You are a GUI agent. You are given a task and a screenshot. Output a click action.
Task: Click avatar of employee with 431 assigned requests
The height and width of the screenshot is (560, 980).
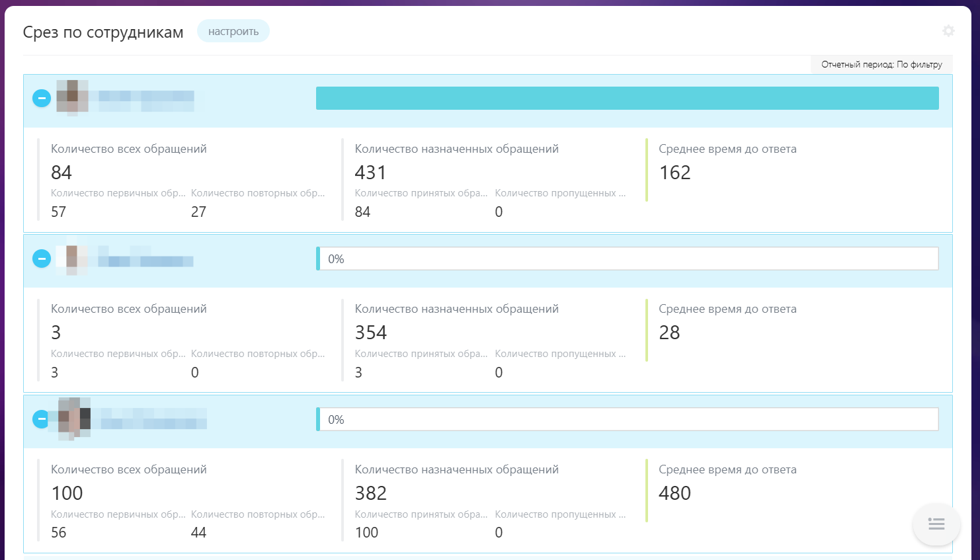(x=72, y=97)
